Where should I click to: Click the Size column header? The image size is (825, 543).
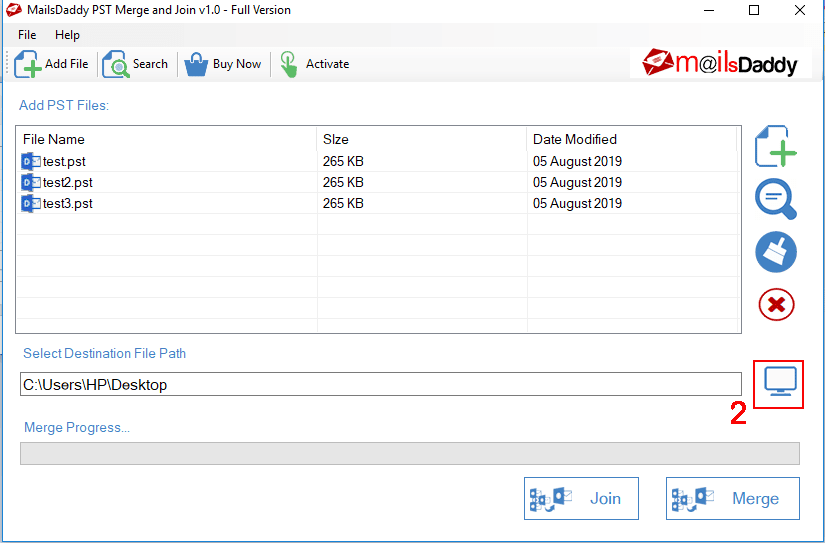coord(421,139)
